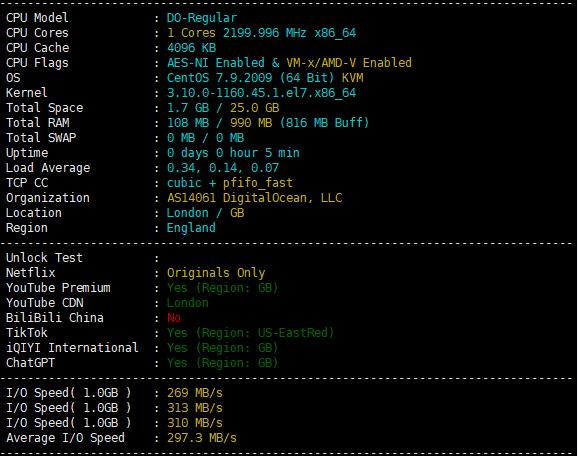
Task: Click the Location value London
Action: tap(188, 213)
